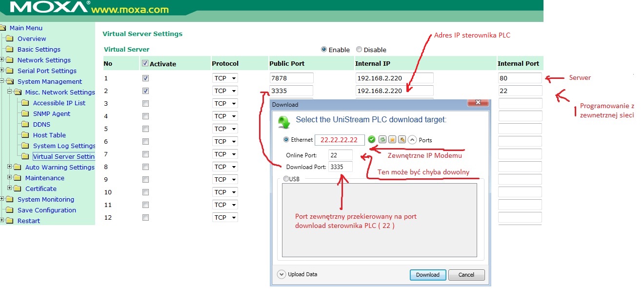The height and width of the screenshot is (302, 644).
Task: Click the Cancel button in Download dialog
Action: [x=466, y=275]
